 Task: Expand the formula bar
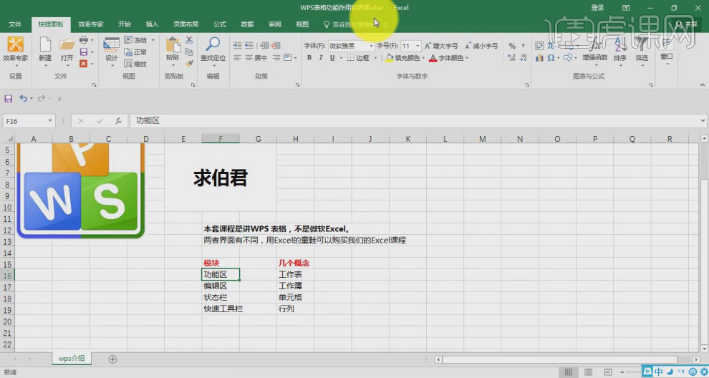(x=703, y=121)
